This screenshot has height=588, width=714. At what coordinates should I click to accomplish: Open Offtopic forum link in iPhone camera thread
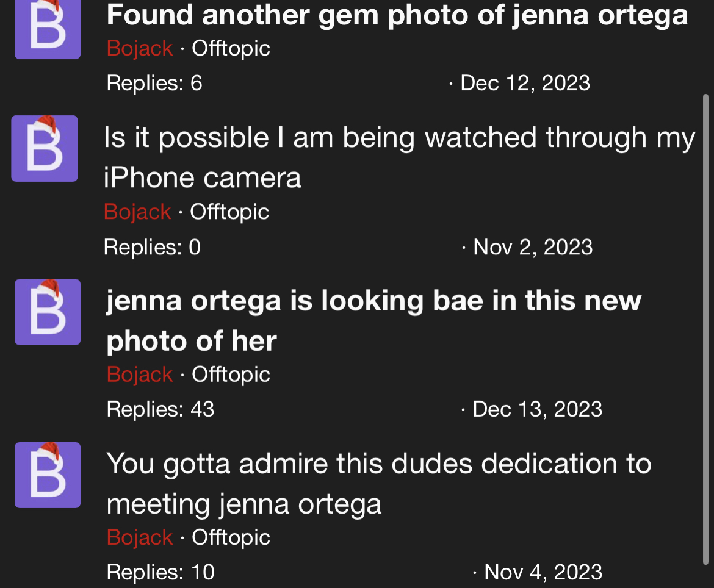[x=229, y=212]
